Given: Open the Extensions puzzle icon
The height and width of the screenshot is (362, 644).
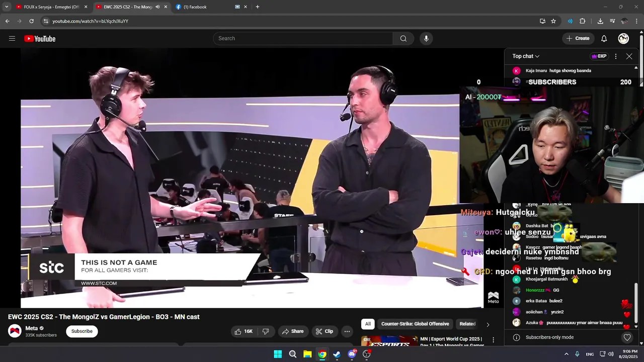Looking at the screenshot, I should [583, 21].
